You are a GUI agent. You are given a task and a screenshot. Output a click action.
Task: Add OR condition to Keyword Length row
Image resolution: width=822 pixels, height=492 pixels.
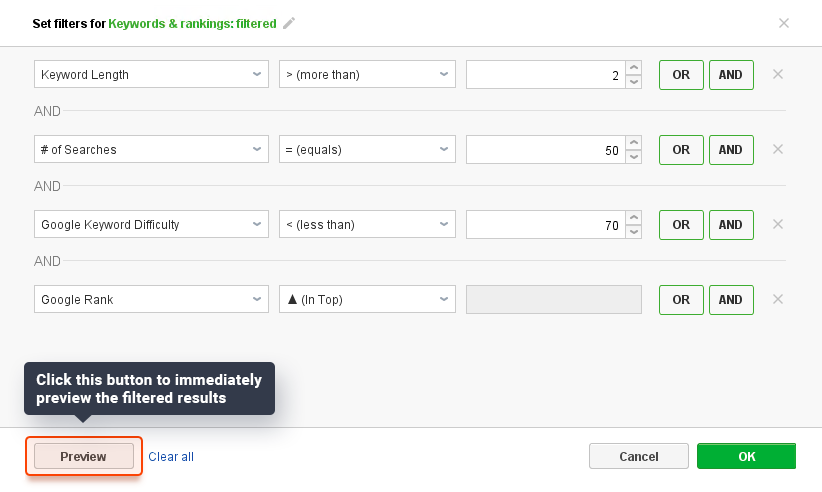681,75
